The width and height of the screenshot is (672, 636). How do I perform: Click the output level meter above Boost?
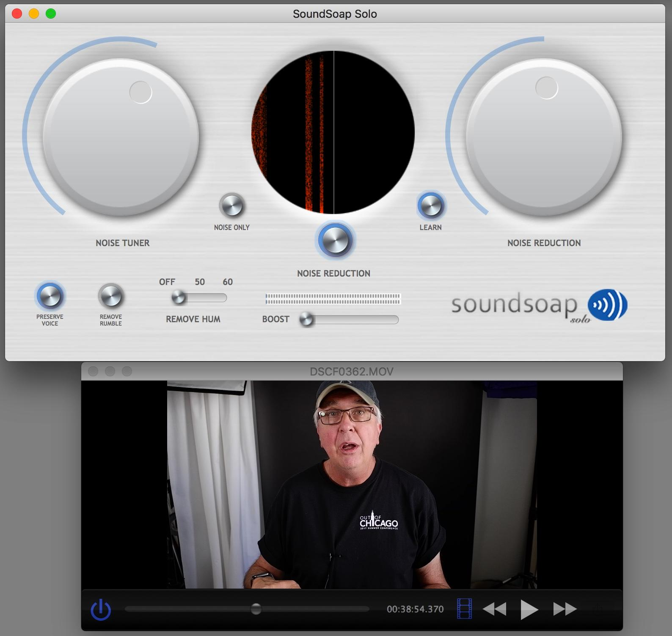(333, 299)
